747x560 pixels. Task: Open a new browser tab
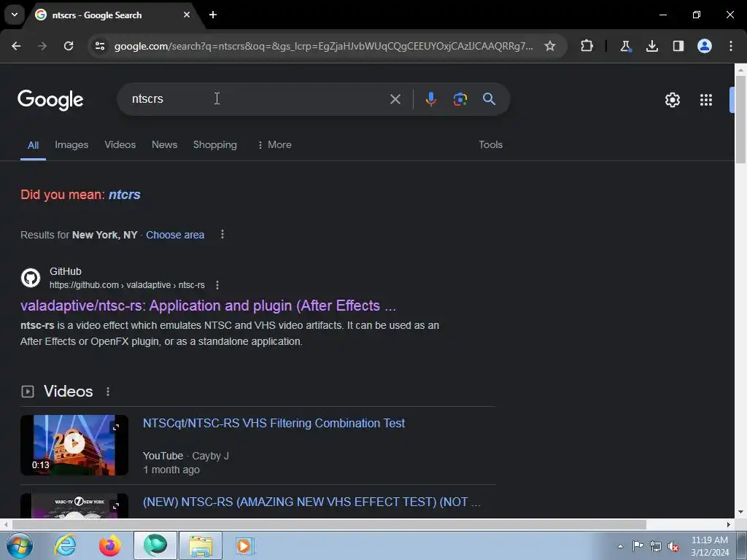point(213,15)
